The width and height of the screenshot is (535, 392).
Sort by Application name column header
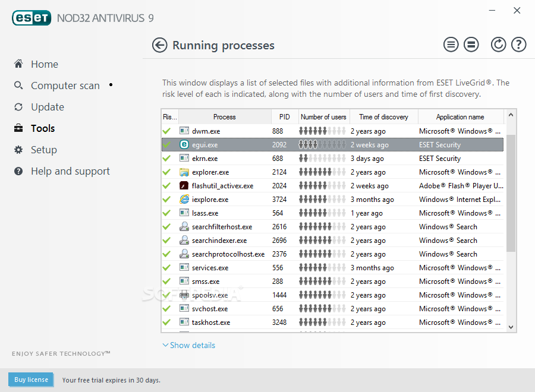(x=460, y=117)
